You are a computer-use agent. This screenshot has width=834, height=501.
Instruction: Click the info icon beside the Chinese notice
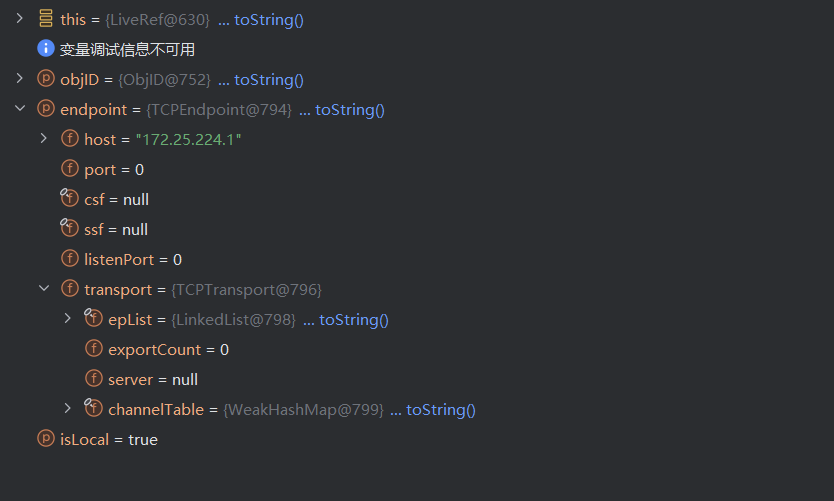[x=46, y=49]
